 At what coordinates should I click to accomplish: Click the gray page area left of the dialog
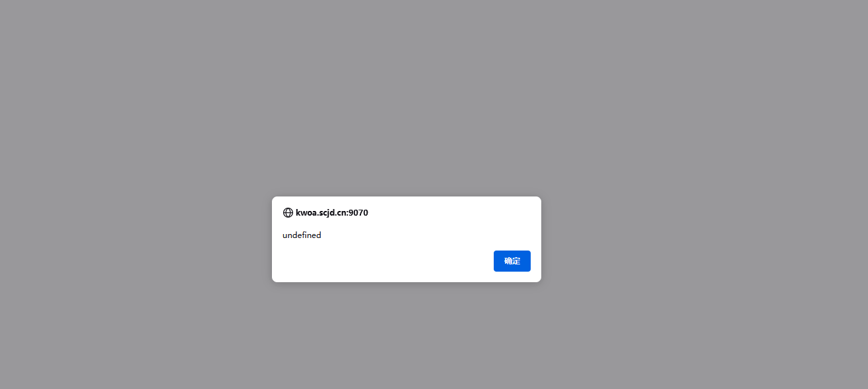point(135,239)
